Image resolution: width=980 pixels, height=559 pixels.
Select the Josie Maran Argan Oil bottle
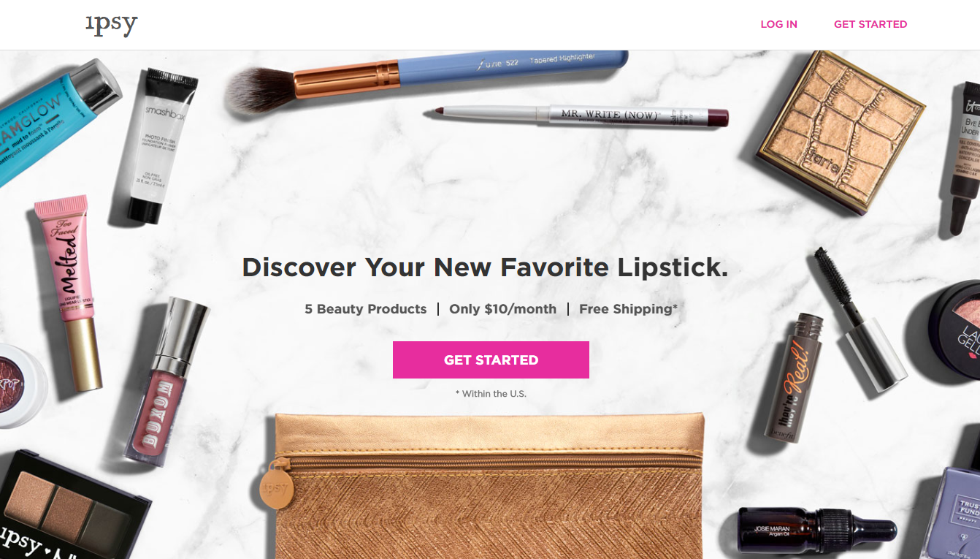(815, 531)
